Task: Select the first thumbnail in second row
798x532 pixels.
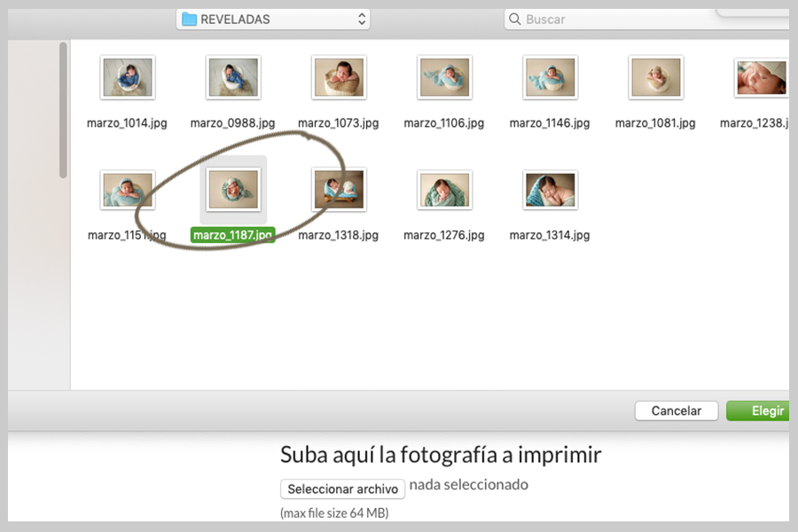Action: click(127, 191)
